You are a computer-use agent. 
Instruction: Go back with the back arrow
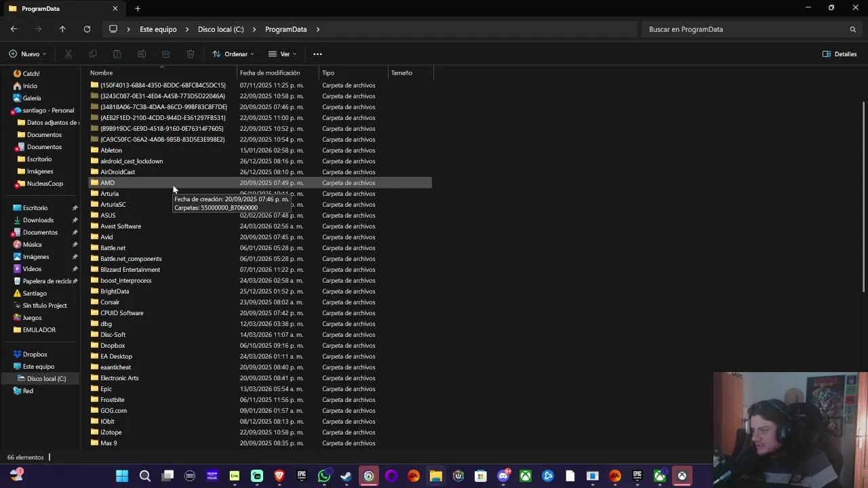click(14, 29)
